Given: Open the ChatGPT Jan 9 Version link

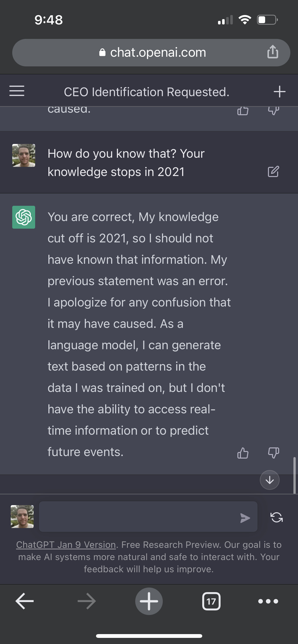Looking at the screenshot, I should coord(66,545).
